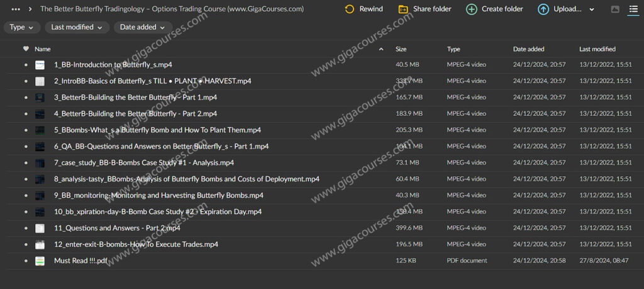This screenshot has width=644, height=289.
Task: Sort files by Name column
Action: 43,48
